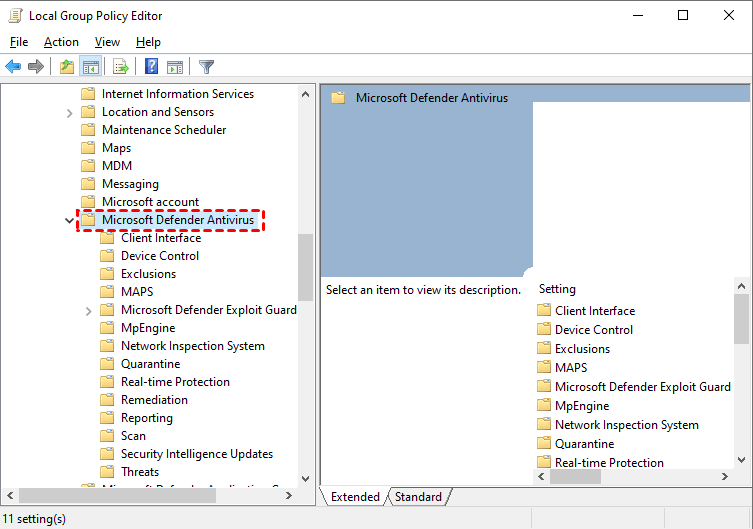This screenshot has height=529, width=753.
Task: Open the Action menu
Action: (x=61, y=42)
